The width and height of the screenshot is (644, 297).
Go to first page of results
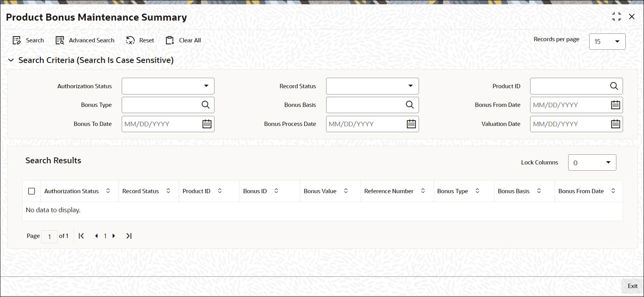81,236
